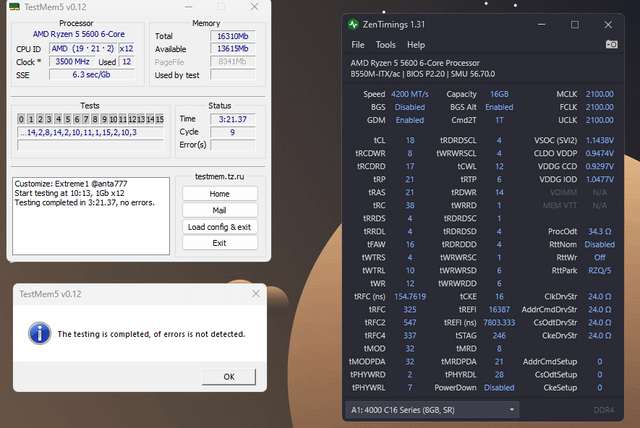
Task: Click the test sequence list field
Action: click(x=90, y=132)
